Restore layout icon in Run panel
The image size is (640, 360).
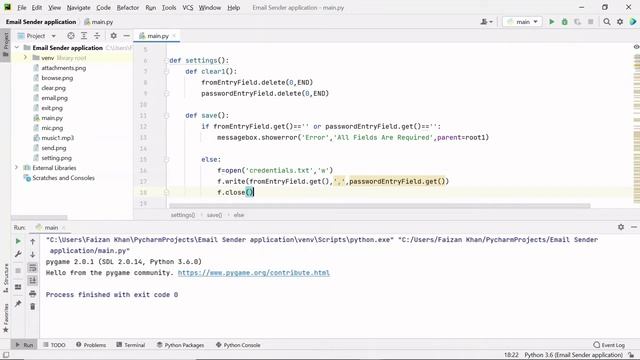[18, 287]
